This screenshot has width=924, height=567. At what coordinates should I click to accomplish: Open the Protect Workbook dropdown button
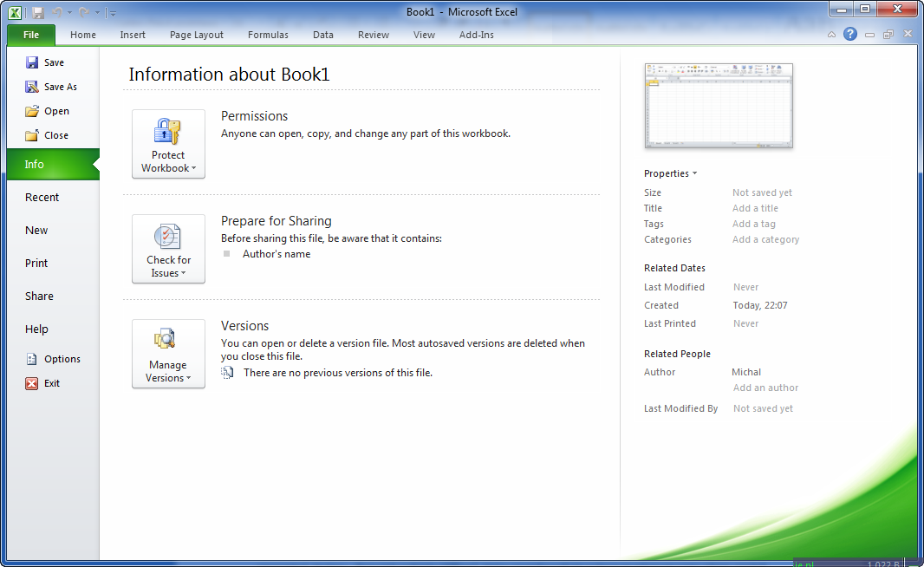coord(168,144)
